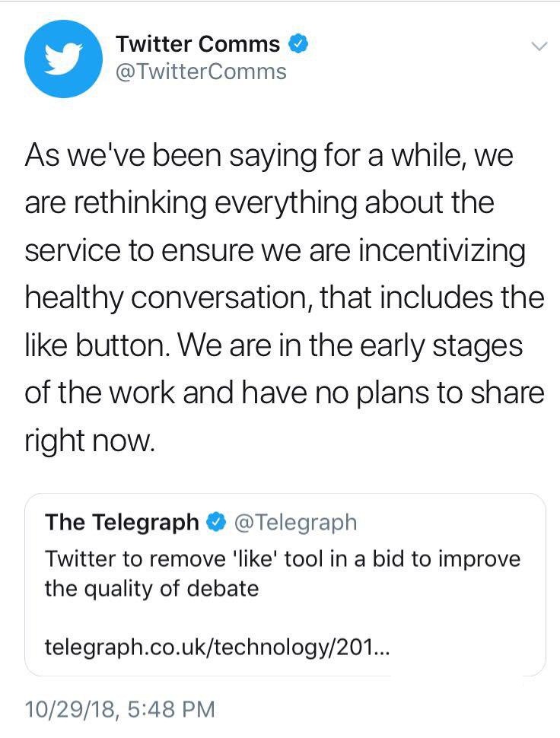Open The Telegraph account name
The image size is (560, 738).
point(121,522)
